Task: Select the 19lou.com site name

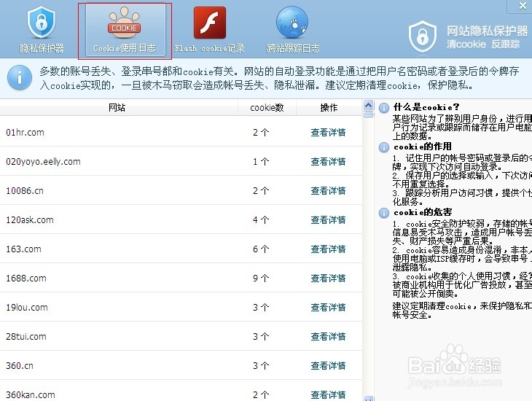Action: 27,308
